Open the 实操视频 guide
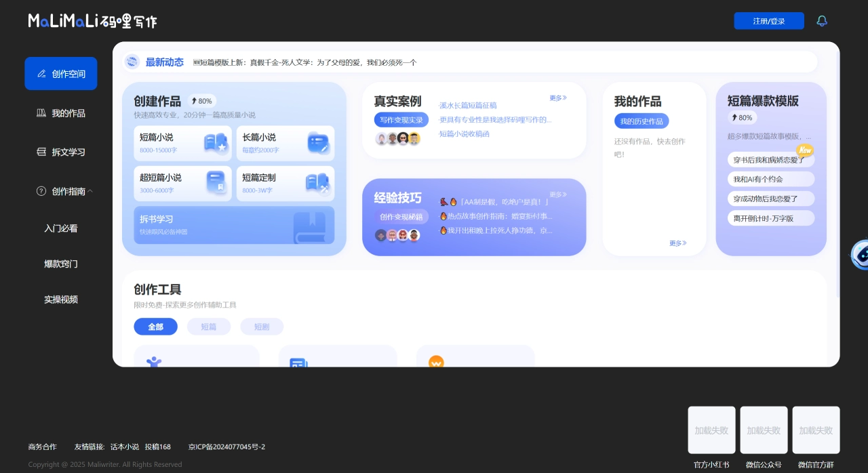This screenshot has height=473, width=868. click(61, 300)
